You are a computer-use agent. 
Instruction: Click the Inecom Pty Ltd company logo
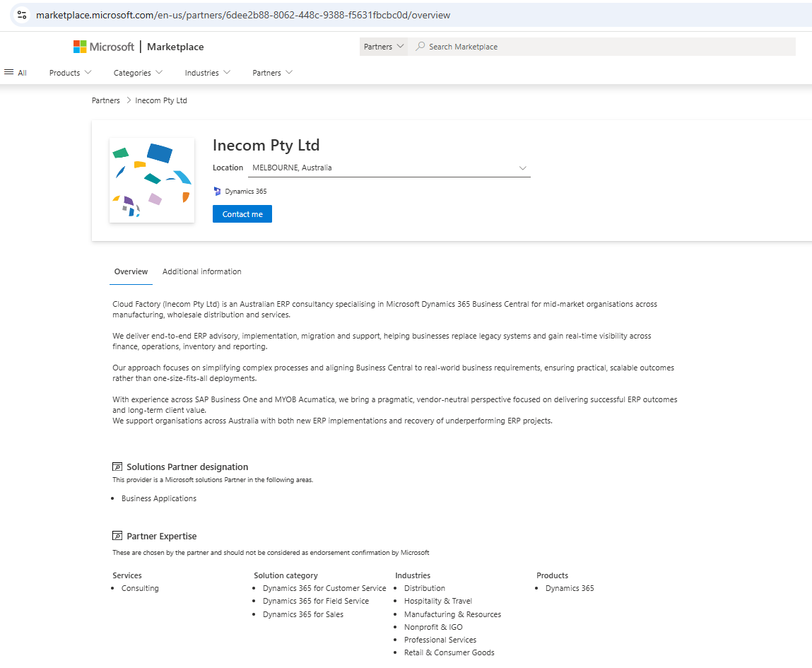tap(151, 180)
